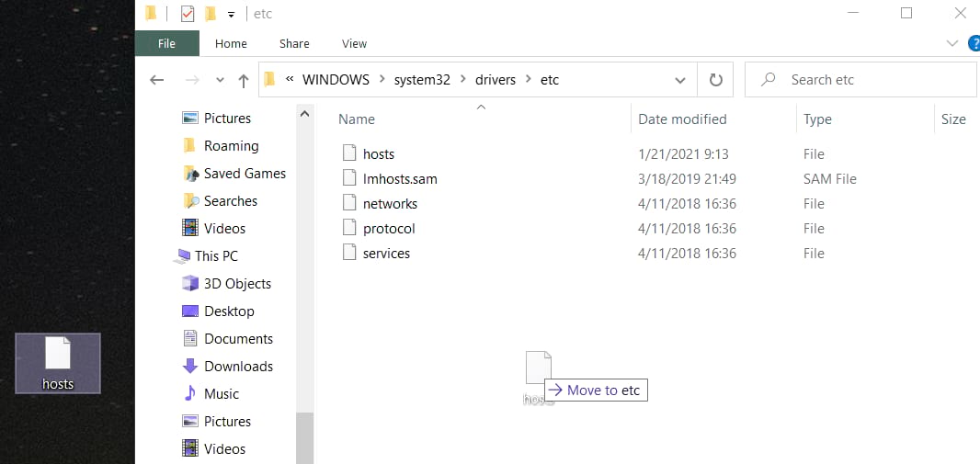The image size is (980, 464).
Task: Open the File menu
Action: point(166,43)
